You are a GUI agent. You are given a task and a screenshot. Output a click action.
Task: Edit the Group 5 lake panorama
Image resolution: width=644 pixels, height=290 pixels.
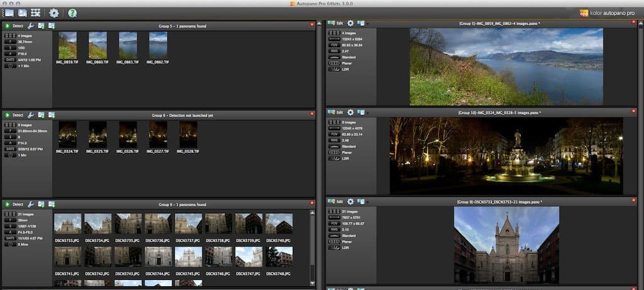tap(335, 24)
